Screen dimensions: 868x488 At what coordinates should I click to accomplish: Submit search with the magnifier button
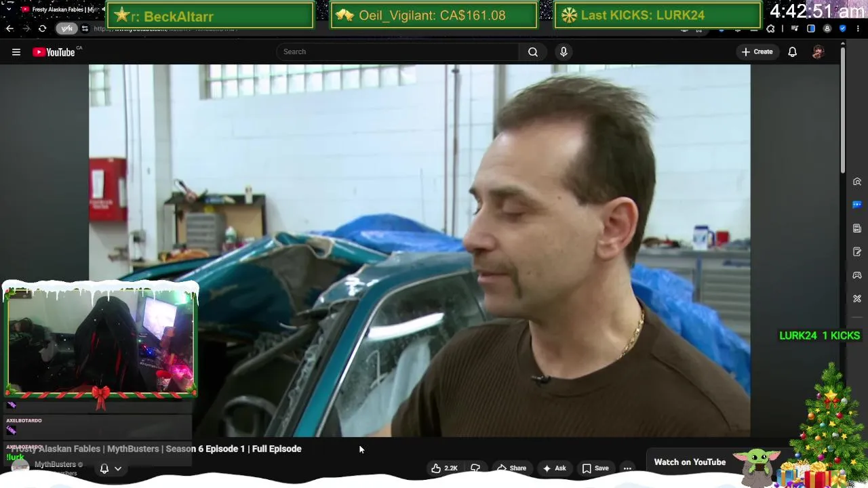[x=533, y=52]
